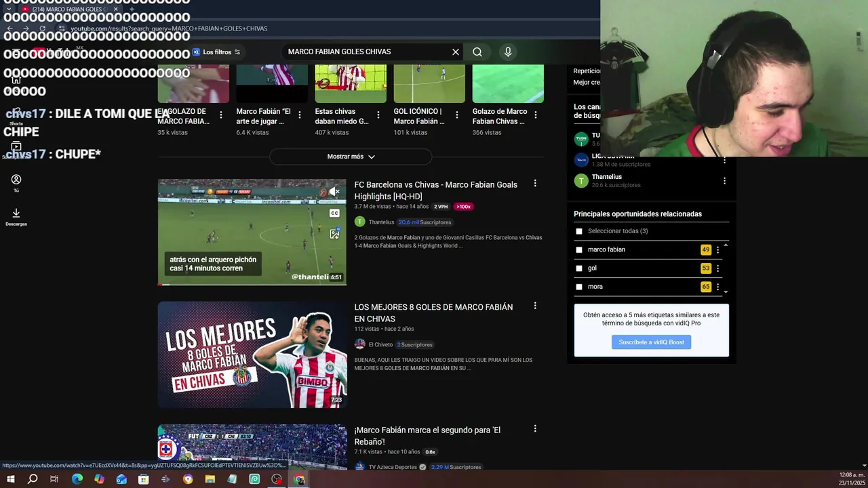Open ¡Marco Fabián marca el segundo title link
The height and width of the screenshot is (488, 868).
[427, 436]
